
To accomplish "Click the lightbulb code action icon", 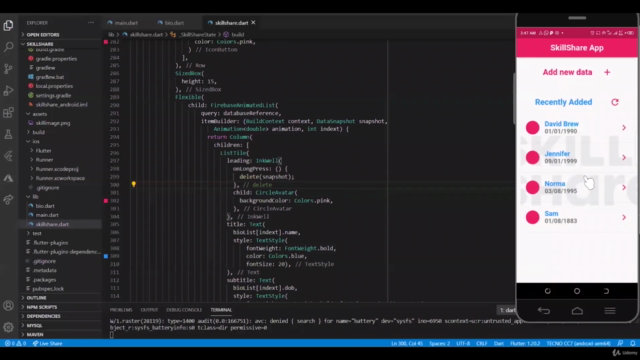I will click(x=133, y=184).
